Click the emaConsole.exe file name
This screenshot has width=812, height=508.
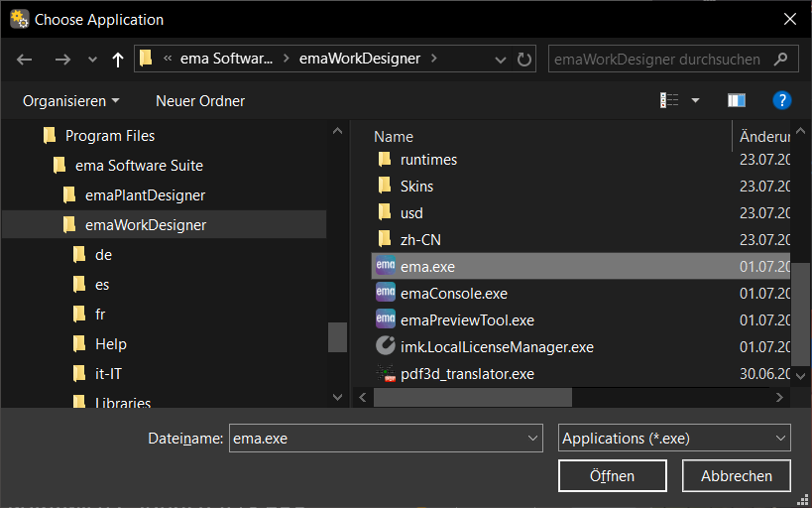coord(454,294)
